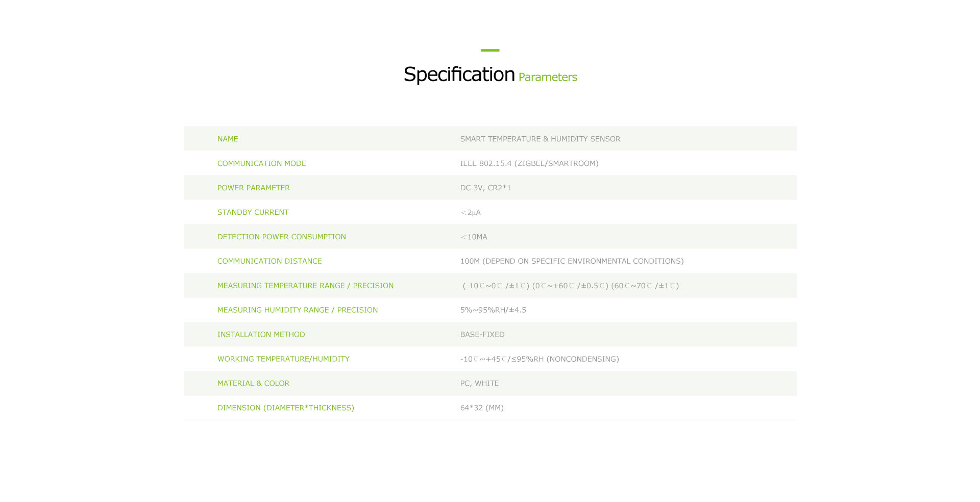Select the INSTALLATION METHOD label
Viewport: 980px width, 502px height.
coord(261,334)
